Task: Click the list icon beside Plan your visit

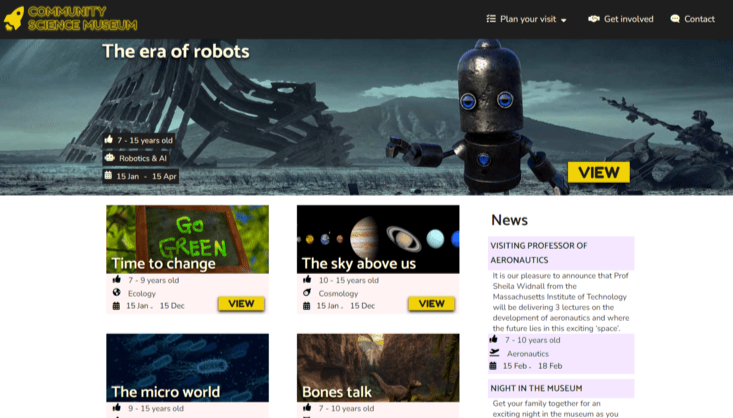Action: (x=491, y=19)
